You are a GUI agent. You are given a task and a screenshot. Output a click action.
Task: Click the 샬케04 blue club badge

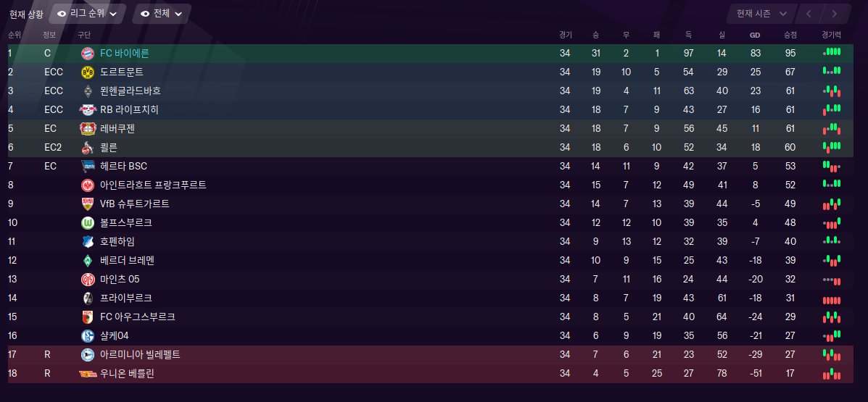(88, 335)
